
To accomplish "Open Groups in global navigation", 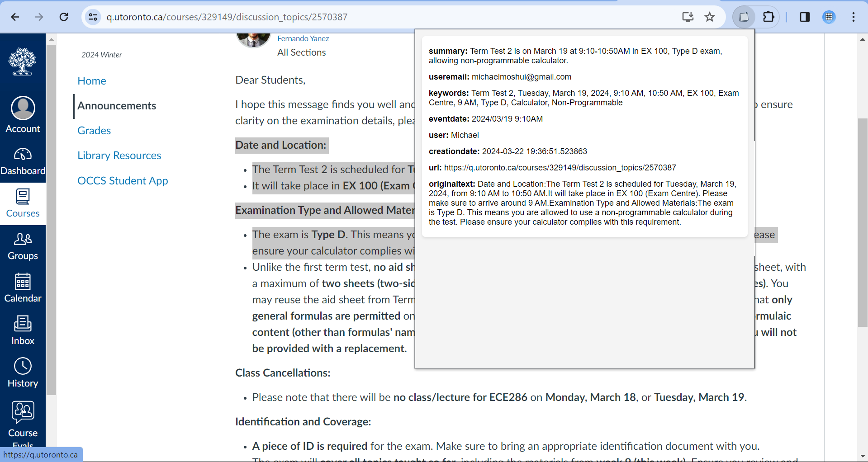I will click(x=23, y=246).
